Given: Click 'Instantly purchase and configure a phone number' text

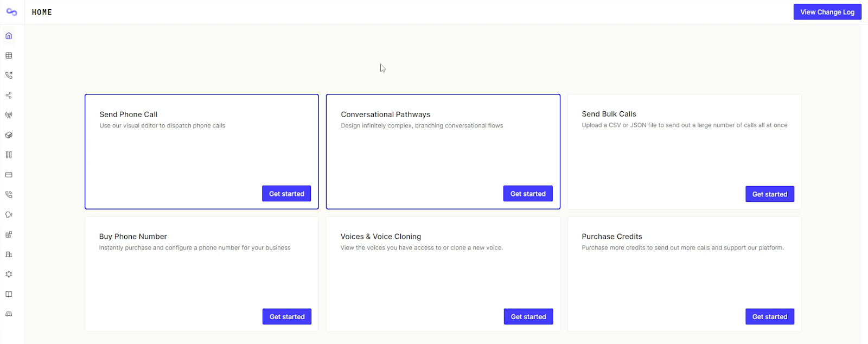Looking at the screenshot, I should 195,248.
